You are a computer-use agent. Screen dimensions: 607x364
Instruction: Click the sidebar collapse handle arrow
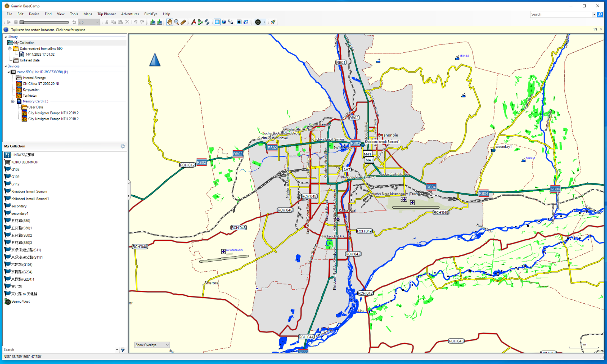(x=129, y=190)
